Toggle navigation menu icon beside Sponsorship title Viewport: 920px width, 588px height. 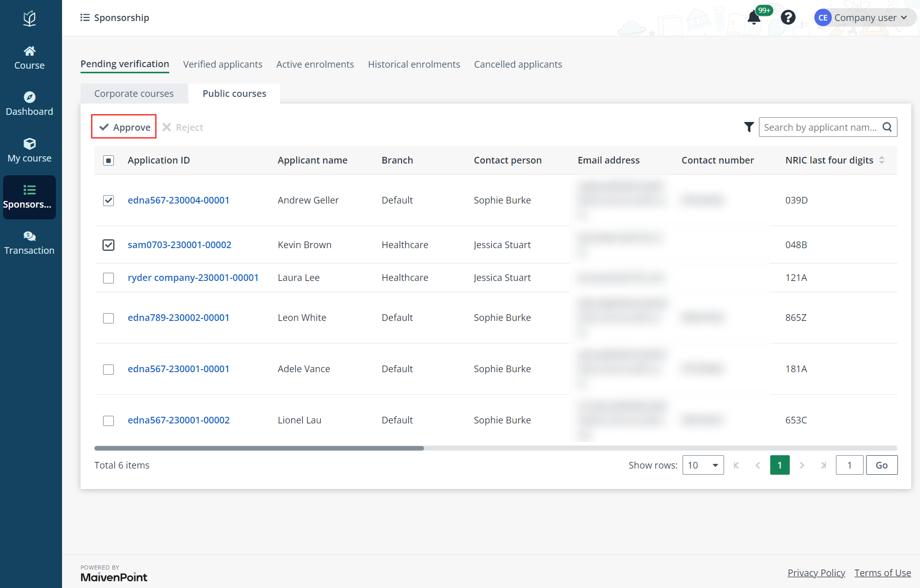point(85,17)
